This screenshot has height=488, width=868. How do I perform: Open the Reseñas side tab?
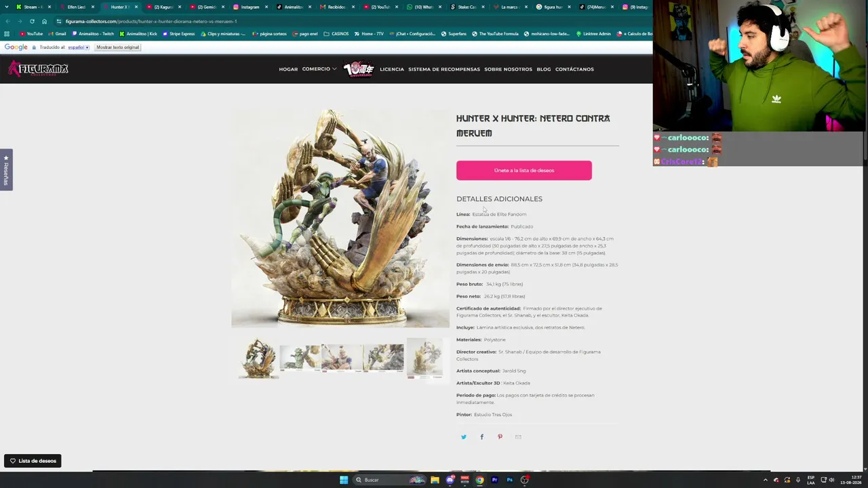pyautogui.click(x=6, y=169)
